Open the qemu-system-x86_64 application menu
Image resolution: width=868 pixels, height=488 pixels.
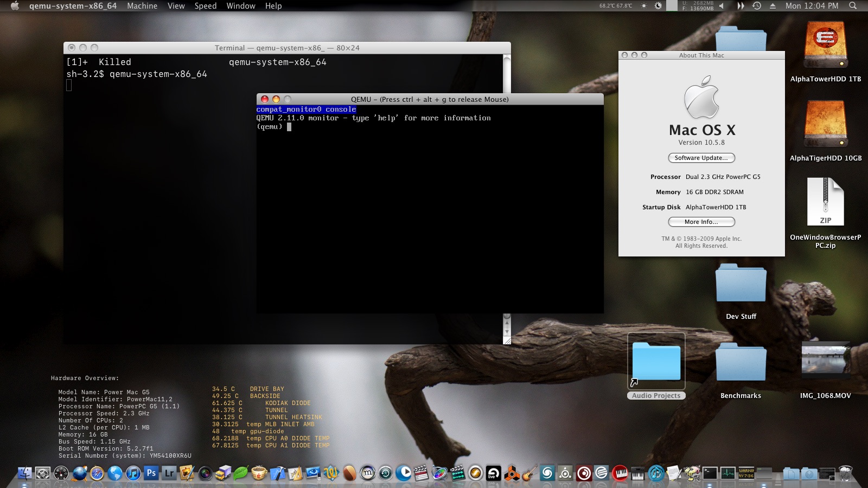(73, 5)
